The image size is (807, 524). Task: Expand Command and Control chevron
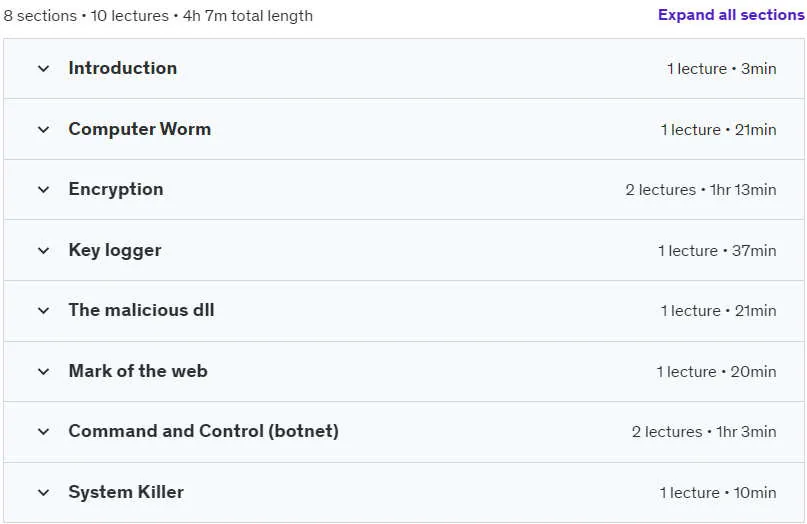pyautogui.click(x=44, y=431)
